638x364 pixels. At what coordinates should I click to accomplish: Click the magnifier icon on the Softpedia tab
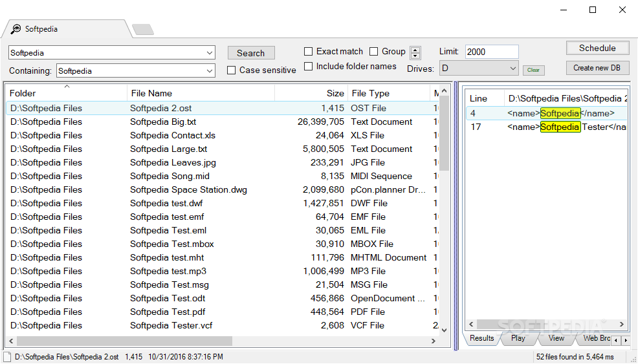(x=16, y=29)
